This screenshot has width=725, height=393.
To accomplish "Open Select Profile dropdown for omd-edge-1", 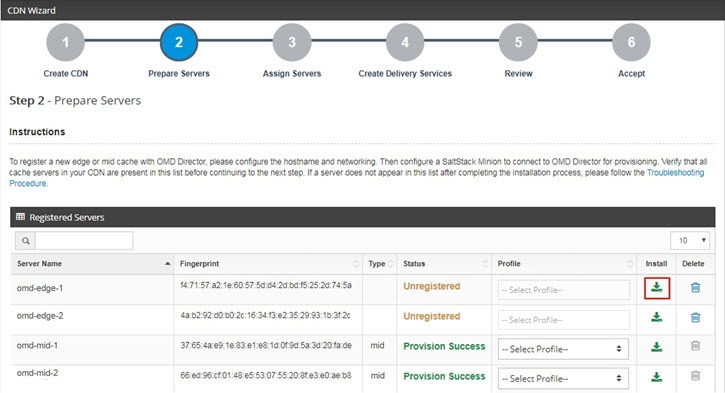I will pos(564,290).
